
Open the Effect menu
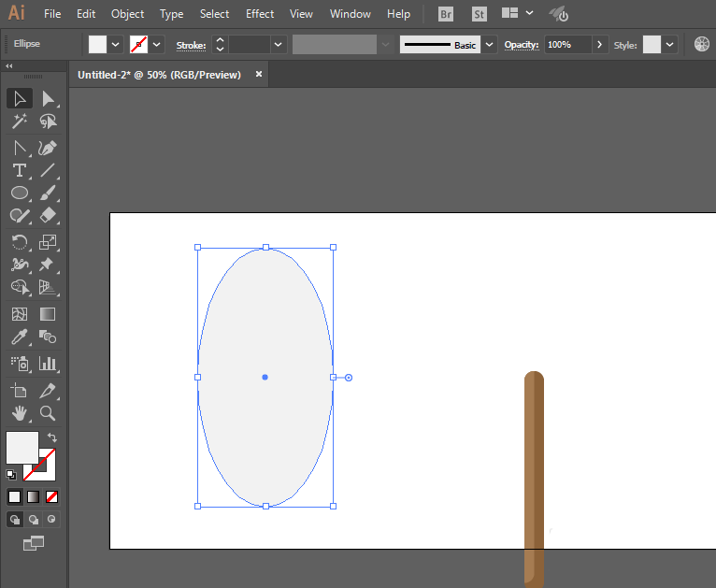[260, 14]
